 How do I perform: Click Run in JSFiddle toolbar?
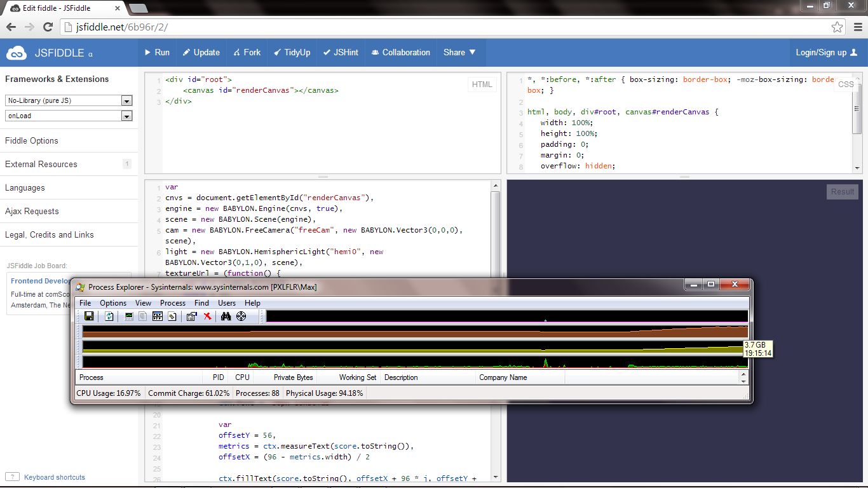click(x=157, y=53)
